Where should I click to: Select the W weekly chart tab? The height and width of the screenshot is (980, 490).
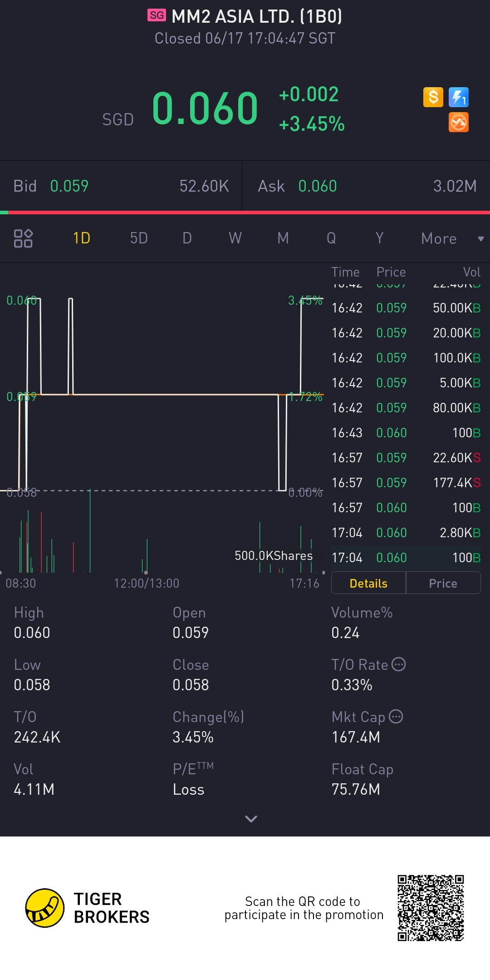point(235,238)
